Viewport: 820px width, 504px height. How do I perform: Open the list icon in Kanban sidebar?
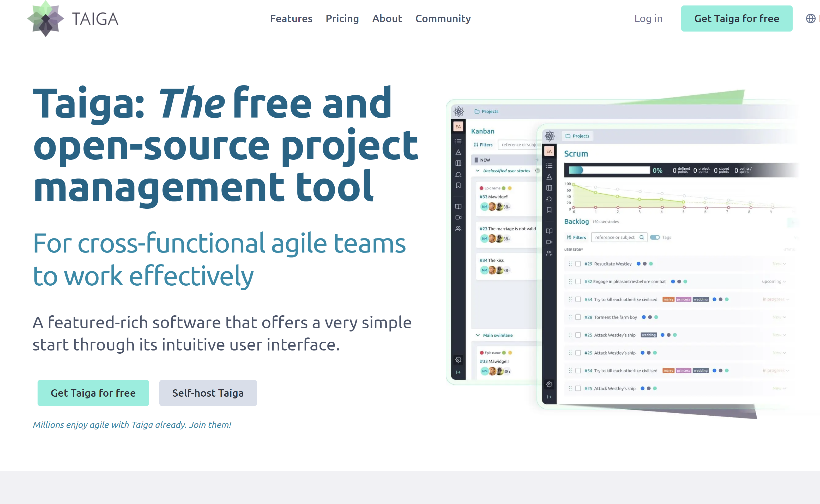coord(458,141)
